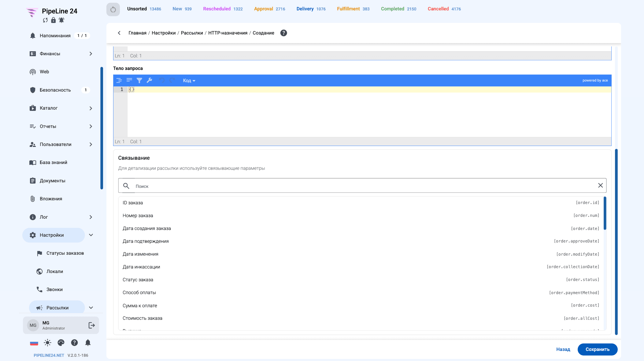Click the Сохранить button
Image resolution: width=644 pixels, height=361 pixels.
pyautogui.click(x=598, y=349)
